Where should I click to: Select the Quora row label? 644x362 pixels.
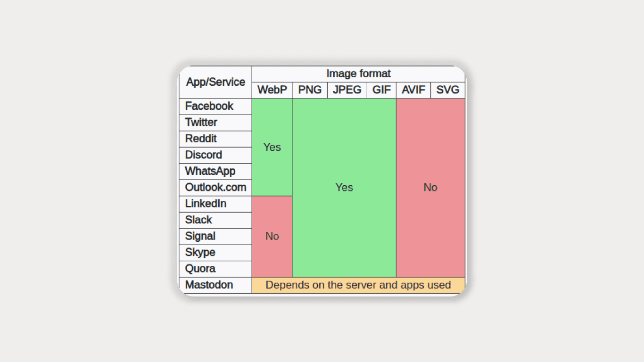coord(215,269)
